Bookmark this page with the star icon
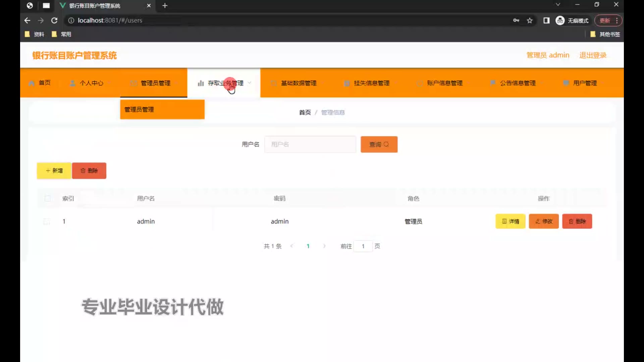 point(530,20)
